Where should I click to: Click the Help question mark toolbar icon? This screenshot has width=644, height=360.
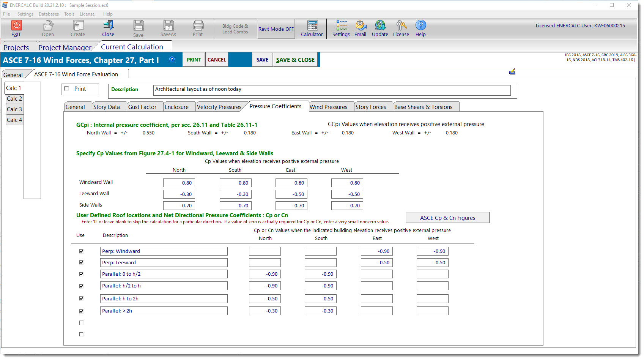click(x=420, y=25)
